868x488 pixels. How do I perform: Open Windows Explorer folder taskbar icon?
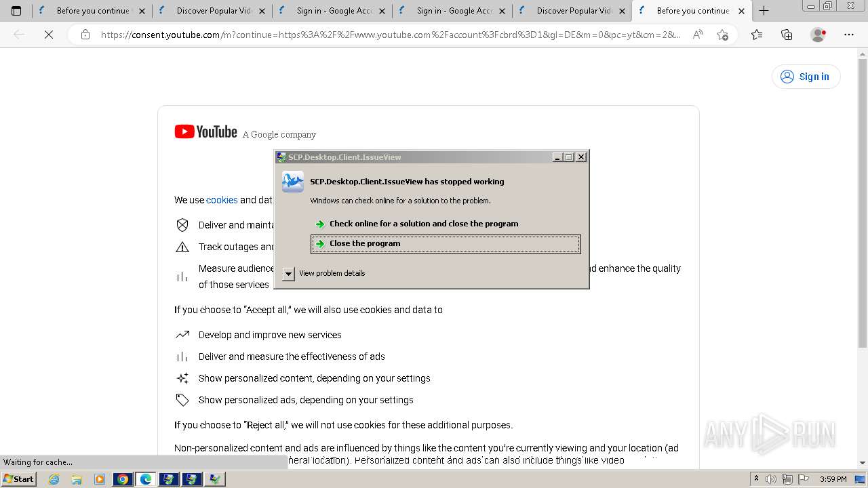click(x=77, y=479)
